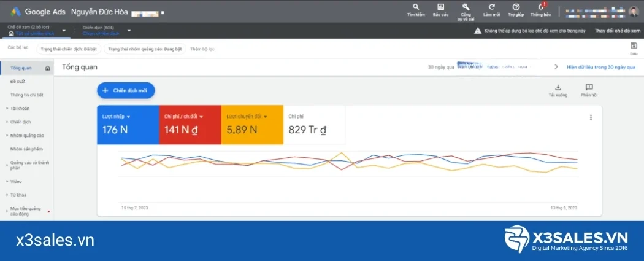Select the white Chi phí 829 Tr card

pyautogui.click(x=314, y=125)
